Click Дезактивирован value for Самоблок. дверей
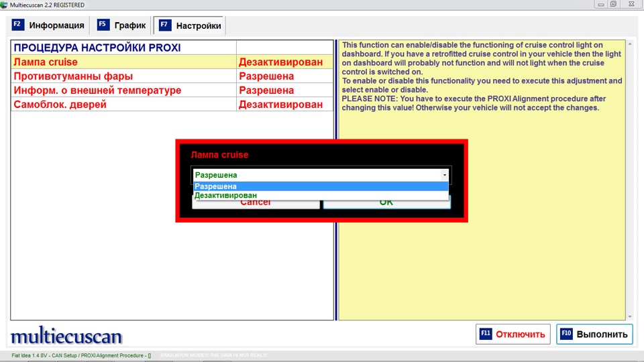The width and height of the screenshot is (644, 362). [281, 105]
